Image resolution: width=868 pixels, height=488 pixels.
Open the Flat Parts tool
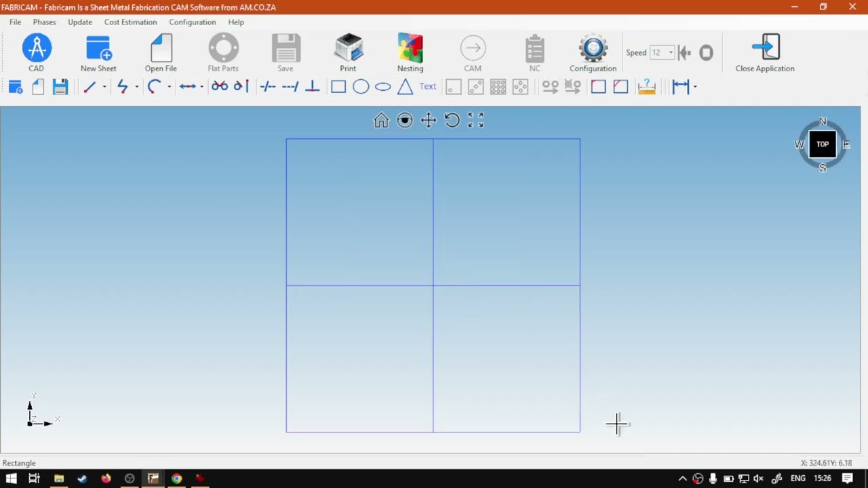point(223,48)
